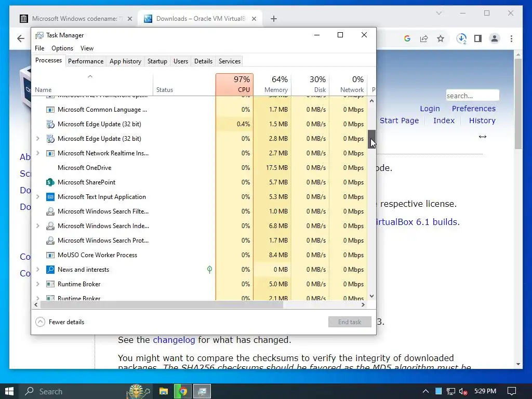
Task: Select the Microsoft OneDrive process row
Action: (x=199, y=168)
